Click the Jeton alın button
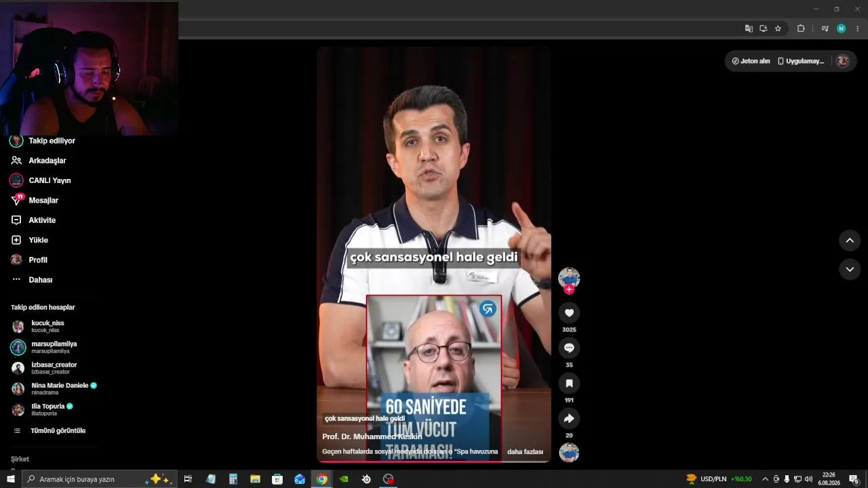The width and height of the screenshot is (868, 488). (x=751, y=61)
